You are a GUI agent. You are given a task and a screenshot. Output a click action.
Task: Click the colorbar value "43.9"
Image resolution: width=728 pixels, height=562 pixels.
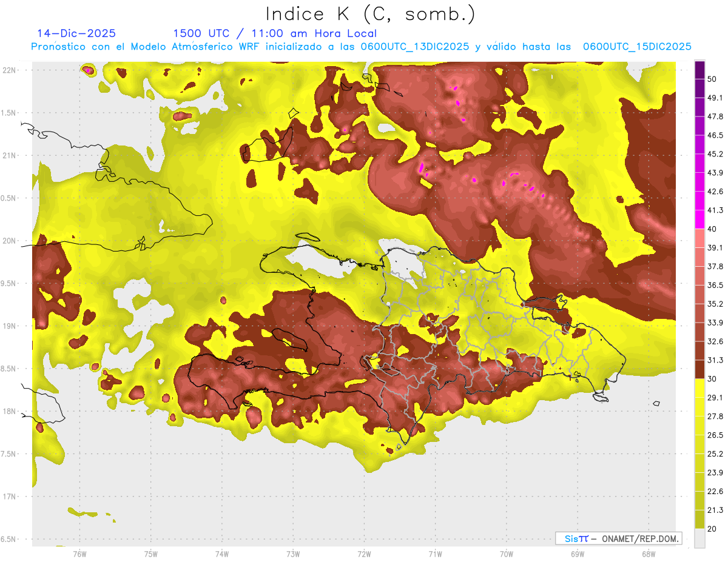pos(715,173)
